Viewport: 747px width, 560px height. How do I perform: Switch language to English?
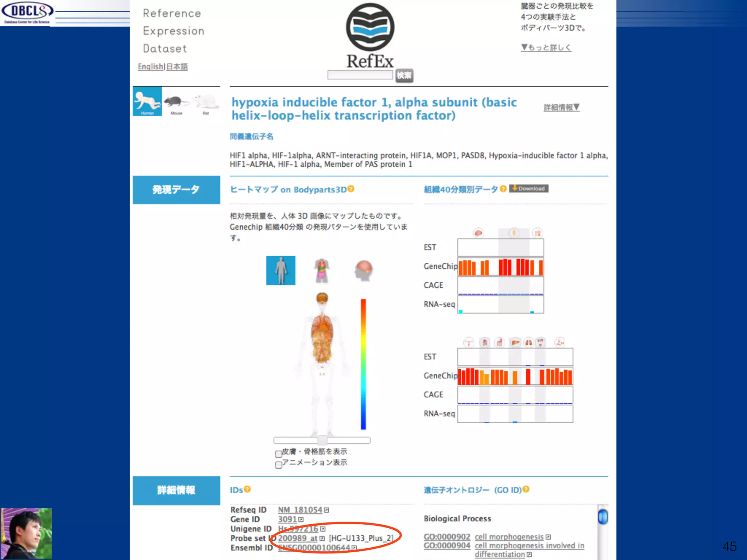[150, 67]
